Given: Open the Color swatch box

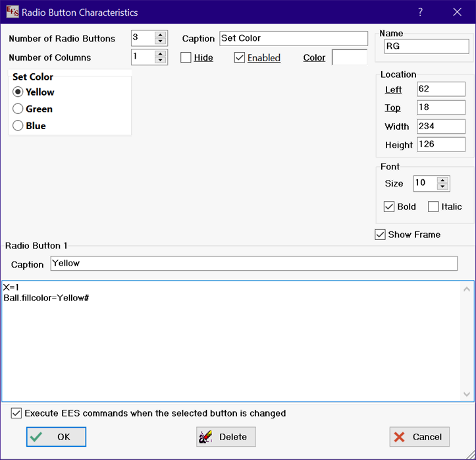Looking at the screenshot, I should click(x=349, y=58).
